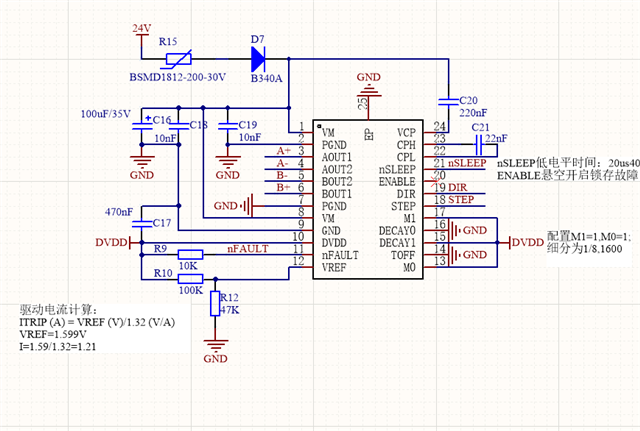Select the polarized capacitor C16 symbol

pyautogui.click(x=142, y=124)
